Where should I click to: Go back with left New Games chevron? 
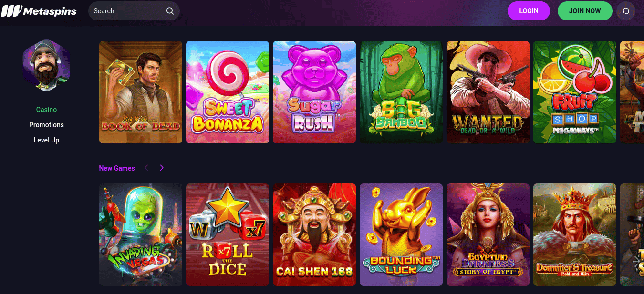point(146,168)
